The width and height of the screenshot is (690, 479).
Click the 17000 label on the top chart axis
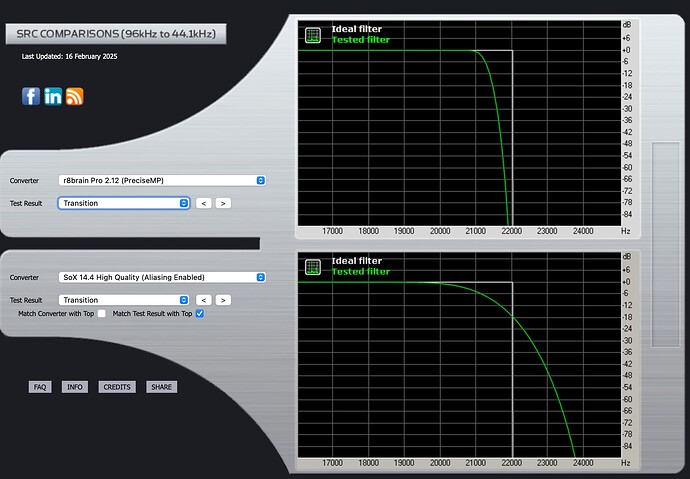(332, 231)
